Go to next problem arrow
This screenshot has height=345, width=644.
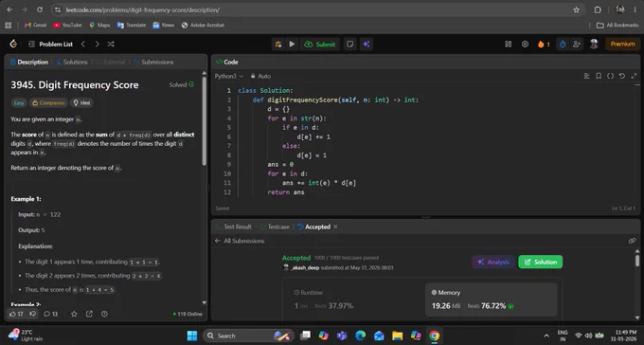(97, 44)
